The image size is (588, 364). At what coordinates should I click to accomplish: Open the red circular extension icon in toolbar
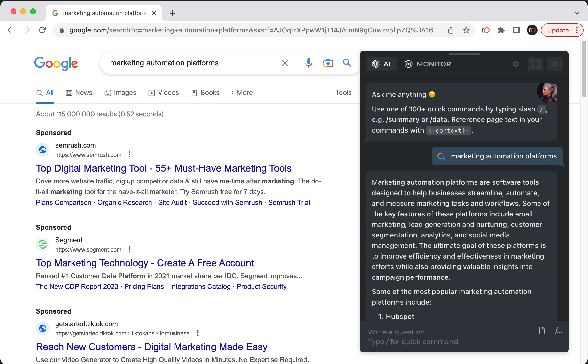tap(486, 30)
